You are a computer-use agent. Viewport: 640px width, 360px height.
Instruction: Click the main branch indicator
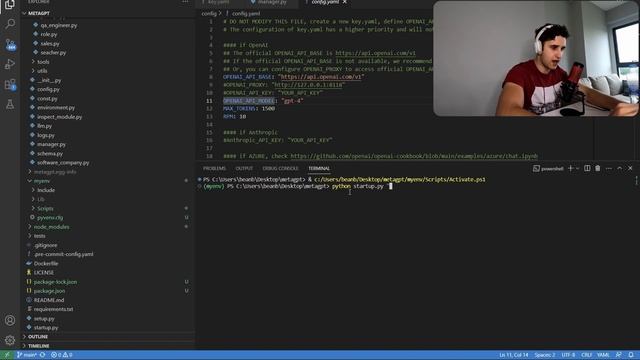pos(27,355)
